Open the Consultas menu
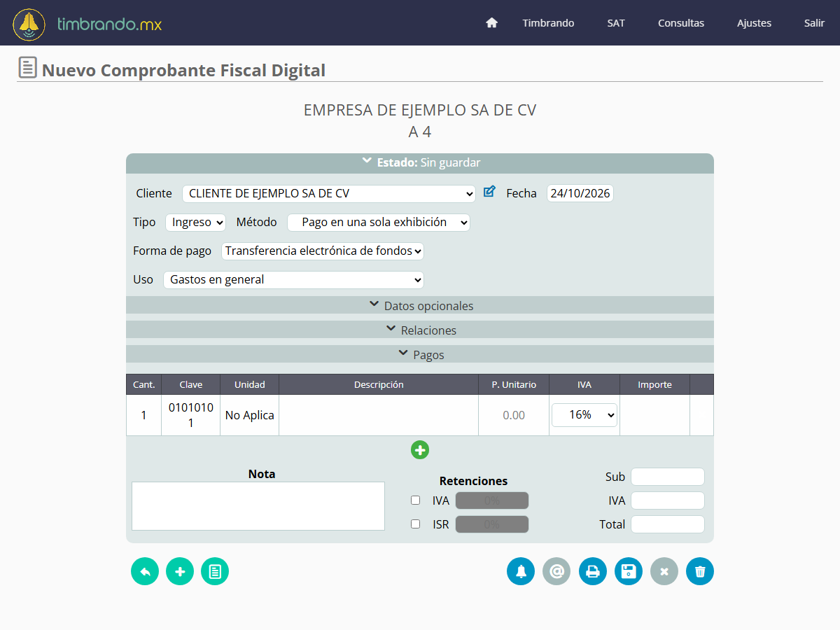This screenshot has width=840, height=630. (681, 23)
